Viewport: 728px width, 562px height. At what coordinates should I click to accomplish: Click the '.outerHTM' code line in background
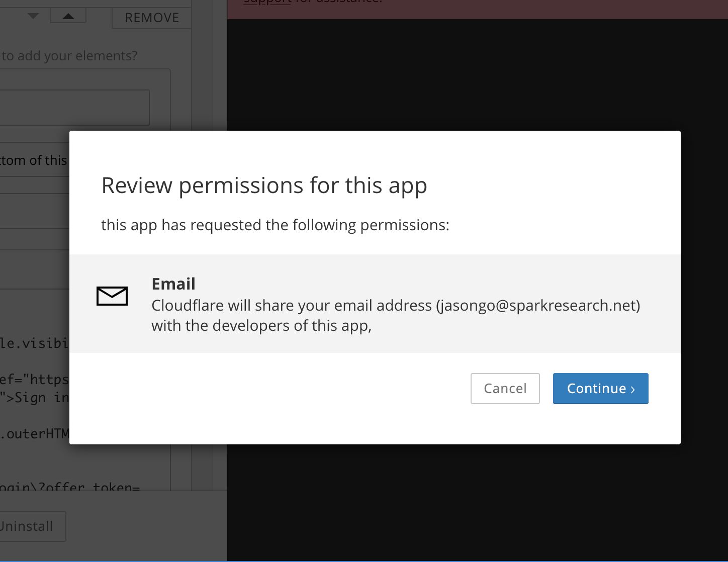(35, 434)
